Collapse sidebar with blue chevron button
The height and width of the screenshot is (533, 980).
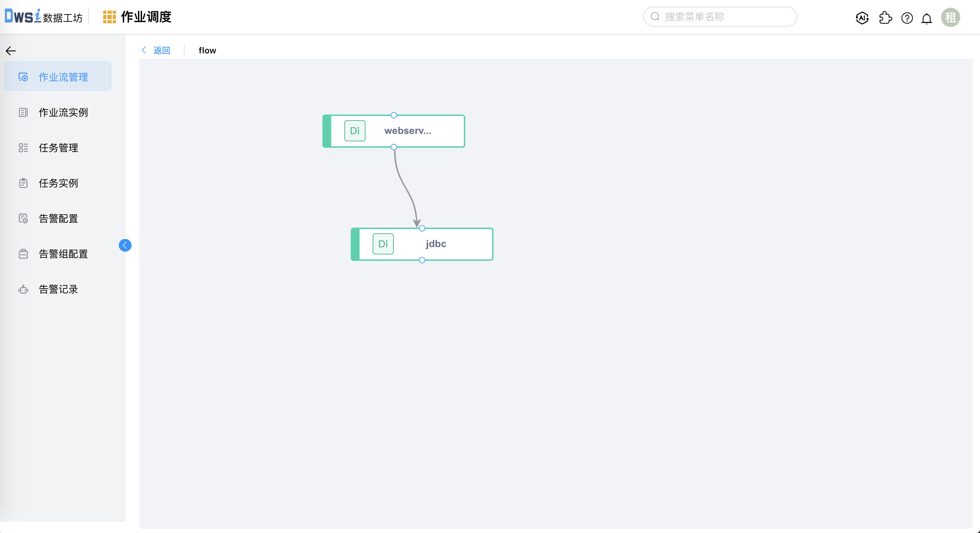125,245
